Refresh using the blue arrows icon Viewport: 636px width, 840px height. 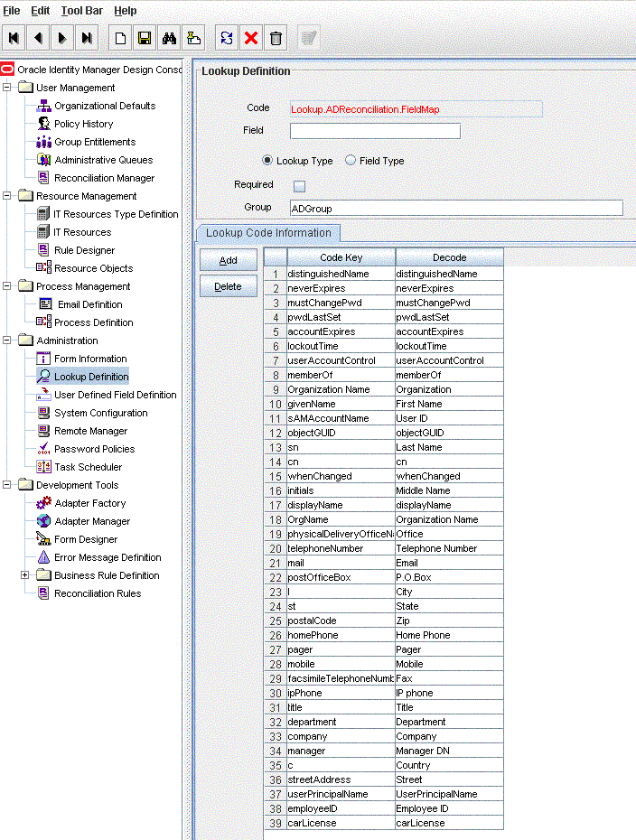click(227, 38)
